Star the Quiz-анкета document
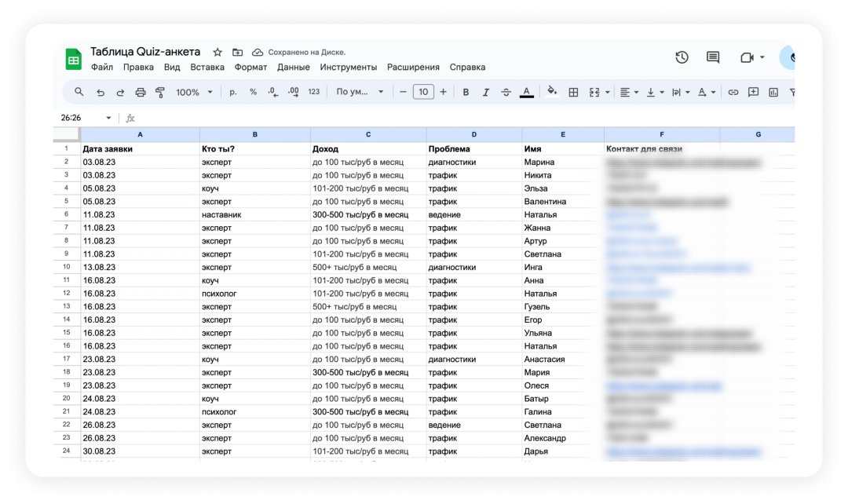The image size is (848, 504). (217, 53)
